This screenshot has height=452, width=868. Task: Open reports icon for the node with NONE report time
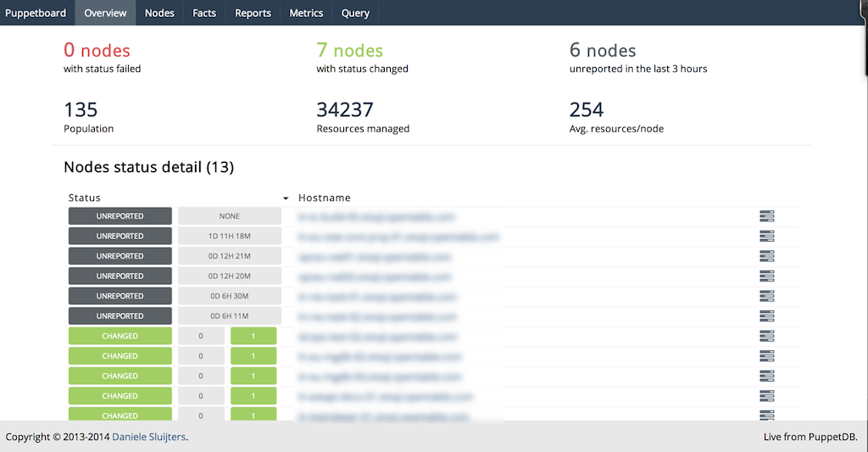[x=767, y=216]
